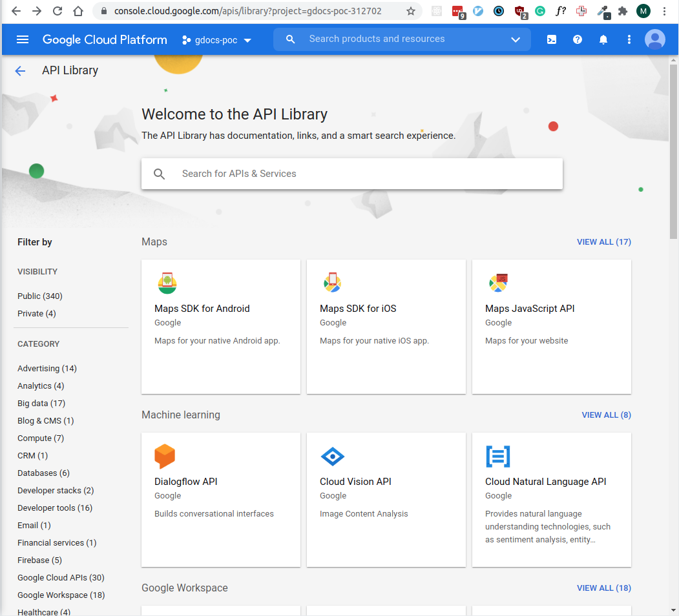The image size is (679, 616).
Task: Open the Chrome three-dot menu
Action: [664, 11]
